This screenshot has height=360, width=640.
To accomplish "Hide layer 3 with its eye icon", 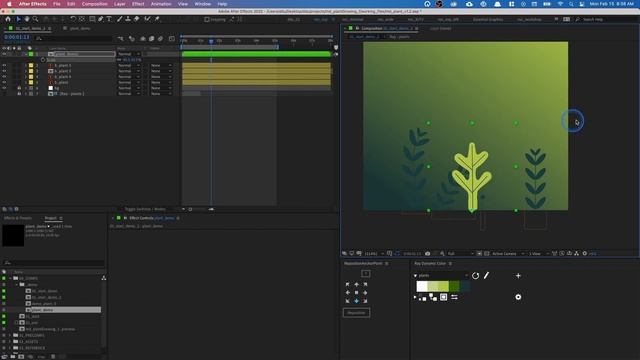I will coord(4,71).
